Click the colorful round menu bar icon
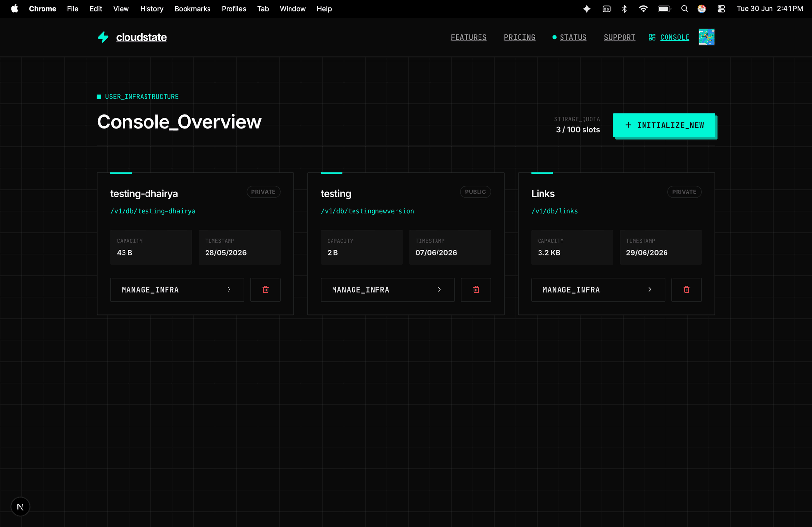 702,9
